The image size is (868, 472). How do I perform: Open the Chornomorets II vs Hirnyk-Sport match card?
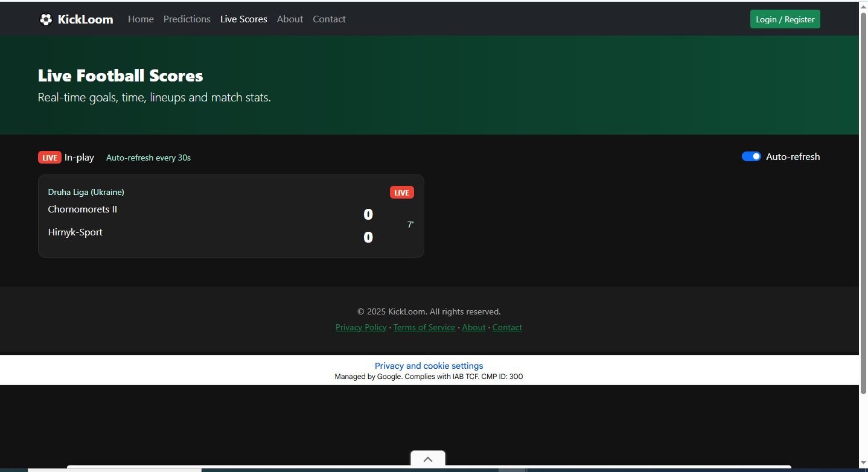(231, 221)
